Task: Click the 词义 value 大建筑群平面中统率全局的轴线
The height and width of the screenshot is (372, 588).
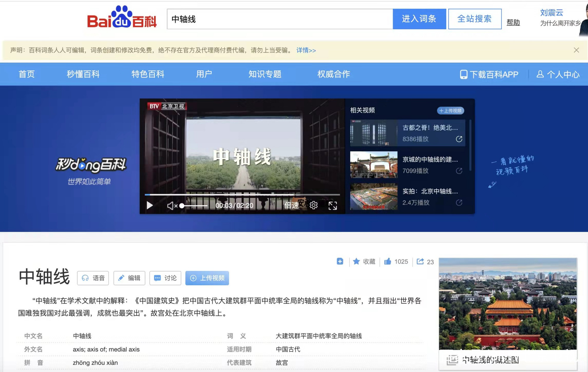Action: coord(319,336)
